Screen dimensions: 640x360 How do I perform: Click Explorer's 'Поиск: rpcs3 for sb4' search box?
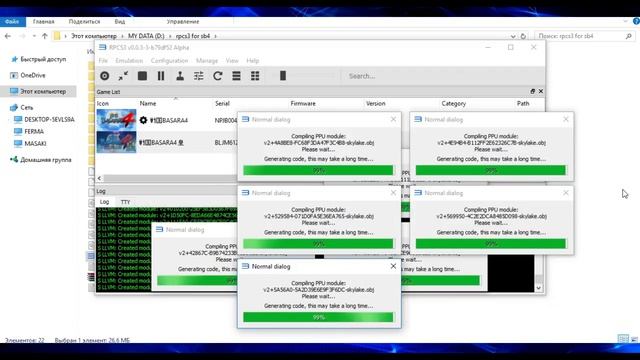click(x=584, y=36)
